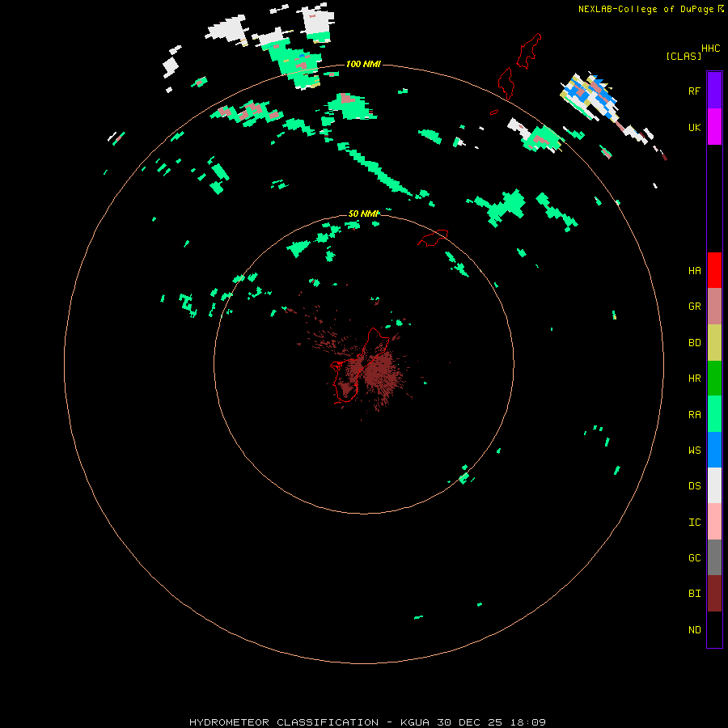
Task: Click the yellow BD legend swatch
Action: click(x=714, y=343)
